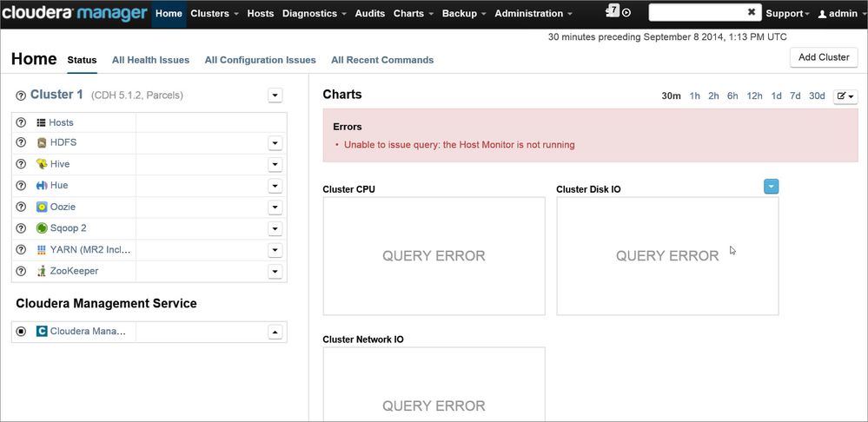Switch to All Configuration Issues tab
The image size is (868, 422).
tap(260, 60)
